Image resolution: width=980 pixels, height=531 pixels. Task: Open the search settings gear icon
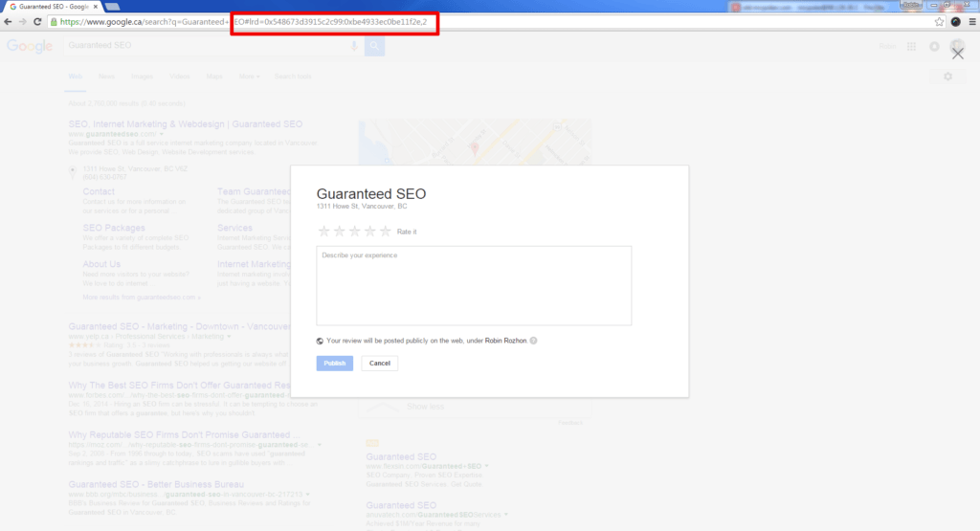tap(948, 77)
